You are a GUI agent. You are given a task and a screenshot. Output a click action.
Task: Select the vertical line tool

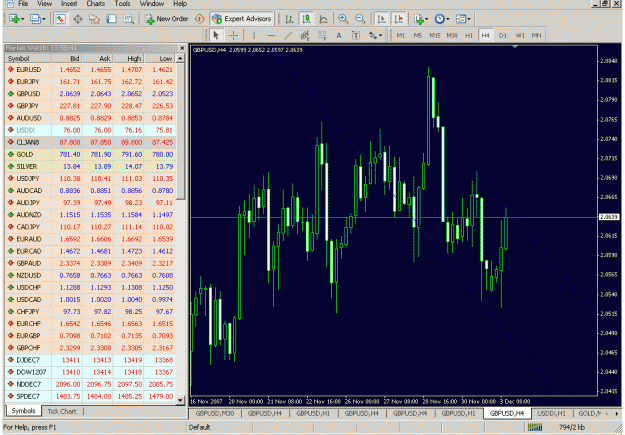coord(254,35)
